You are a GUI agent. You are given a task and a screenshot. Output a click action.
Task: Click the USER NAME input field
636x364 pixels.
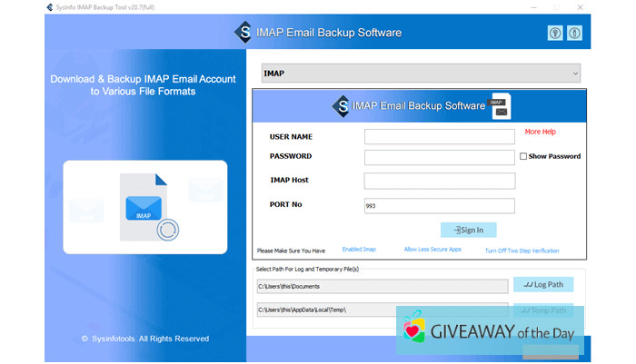pos(439,136)
